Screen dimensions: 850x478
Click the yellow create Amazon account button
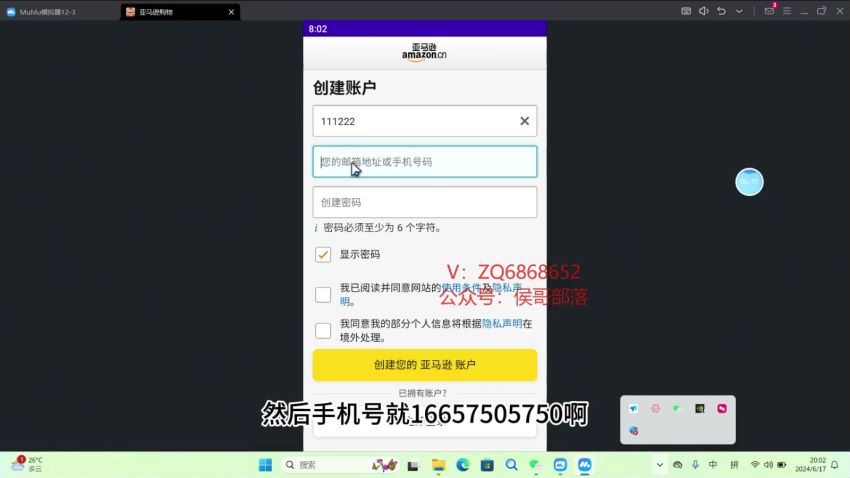click(424, 365)
